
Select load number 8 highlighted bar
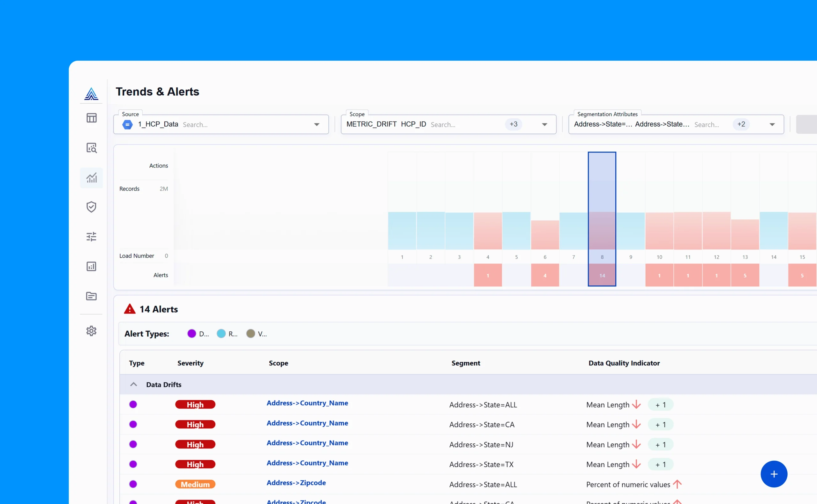[x=602, y=219]
